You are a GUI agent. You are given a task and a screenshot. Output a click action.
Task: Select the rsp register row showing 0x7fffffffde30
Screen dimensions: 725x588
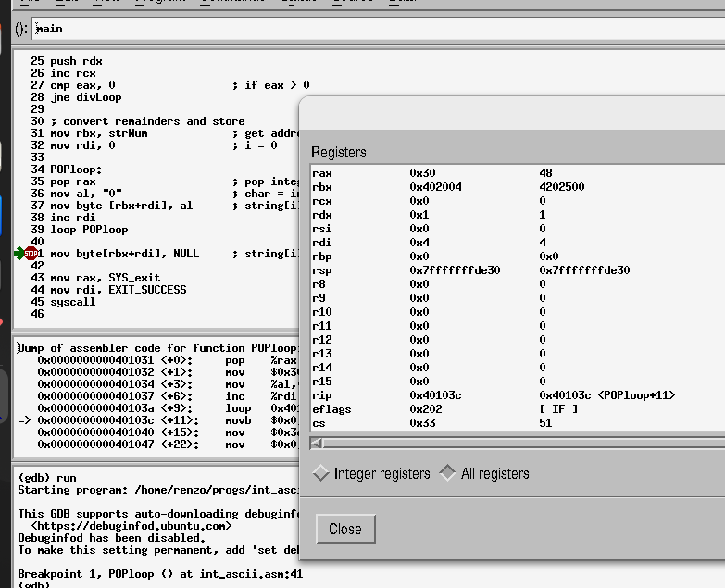[x=518, y=270]
